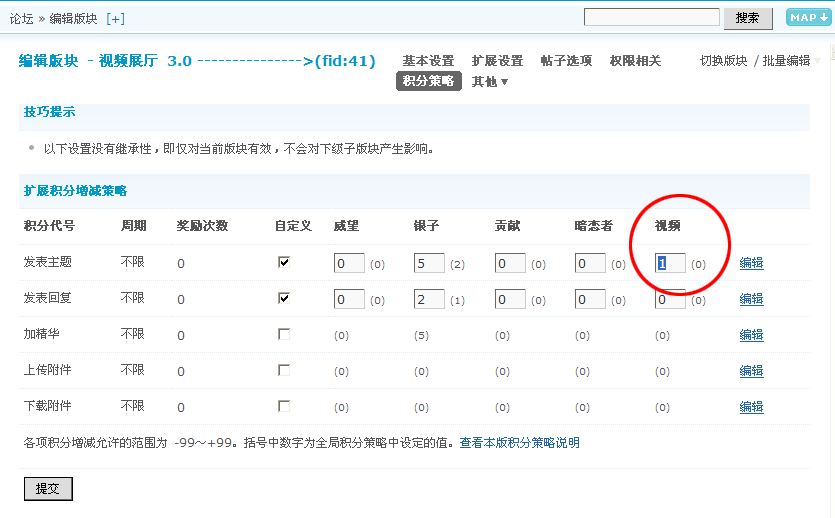835x518 pixels.
Task: Open the 切换版块 switcher
Action: point(724,61)
